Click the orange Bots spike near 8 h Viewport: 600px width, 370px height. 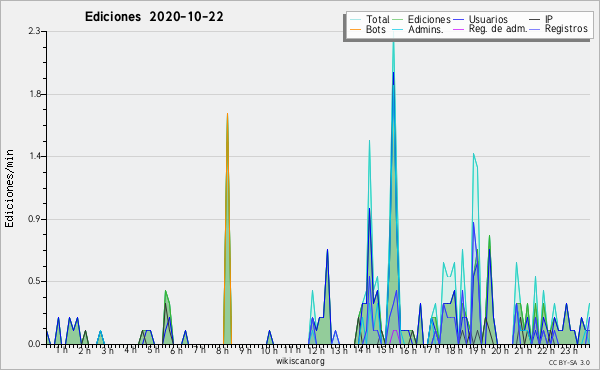point(227,230)
